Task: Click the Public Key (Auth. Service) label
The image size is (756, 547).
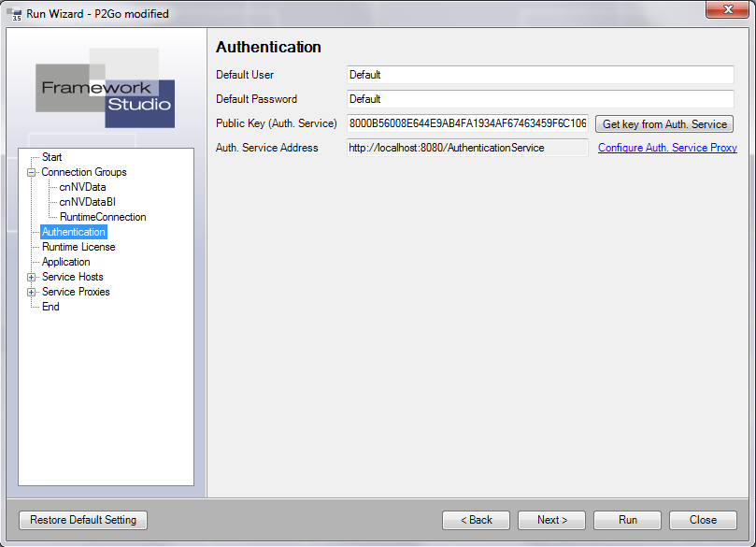Action: [x=277, y=123]
